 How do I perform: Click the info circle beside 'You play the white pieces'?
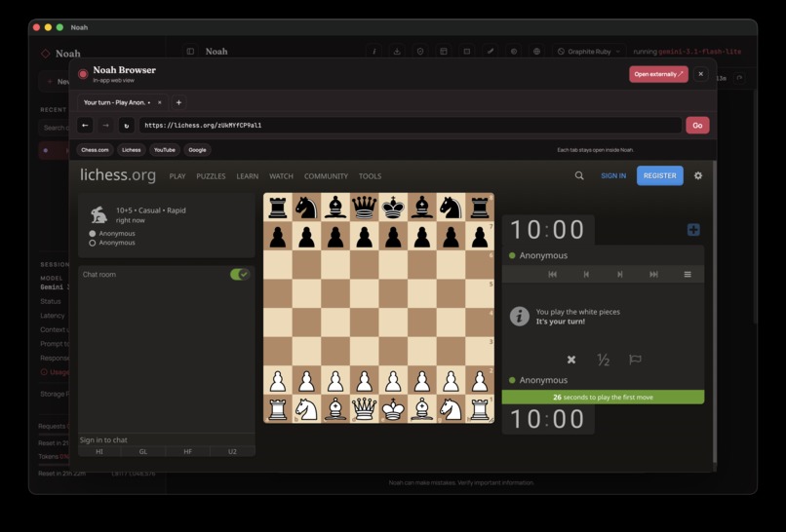[x=520, y=317]
